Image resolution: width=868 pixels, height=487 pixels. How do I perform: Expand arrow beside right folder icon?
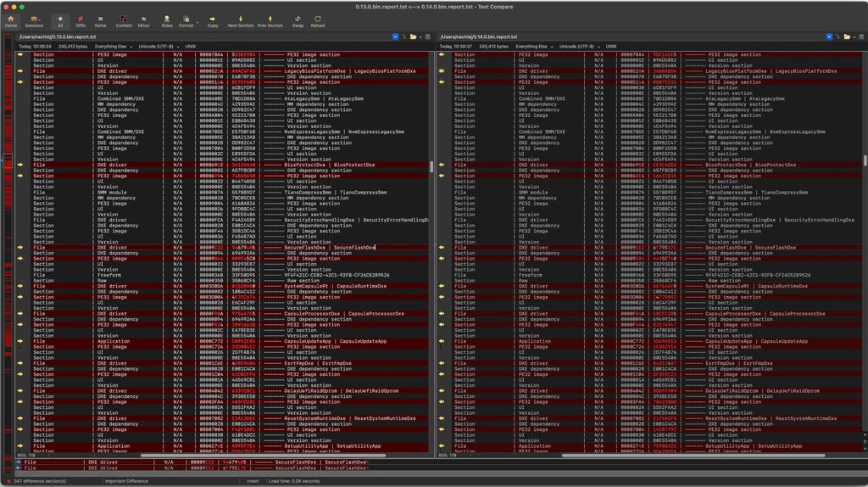click(854, 37)
